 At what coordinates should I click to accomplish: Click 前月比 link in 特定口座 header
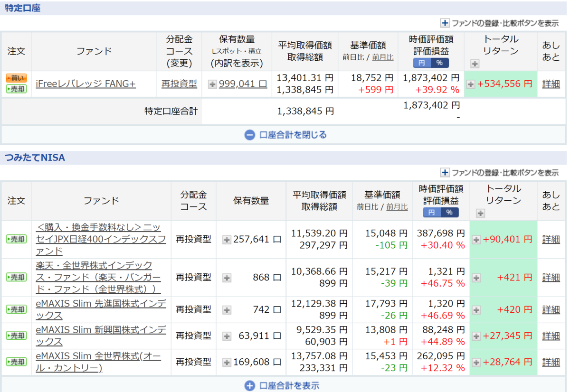(x=383, y=57)
